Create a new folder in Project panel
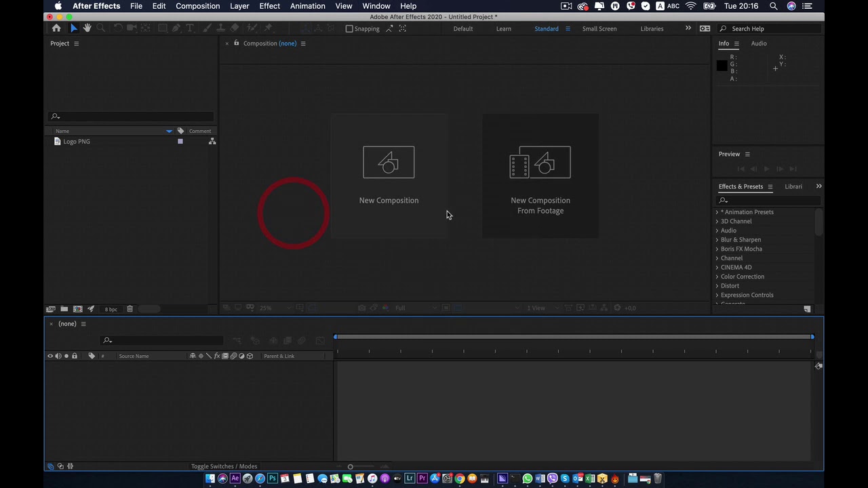The width and height of the screenshot is (868, 488). (64, 309)
